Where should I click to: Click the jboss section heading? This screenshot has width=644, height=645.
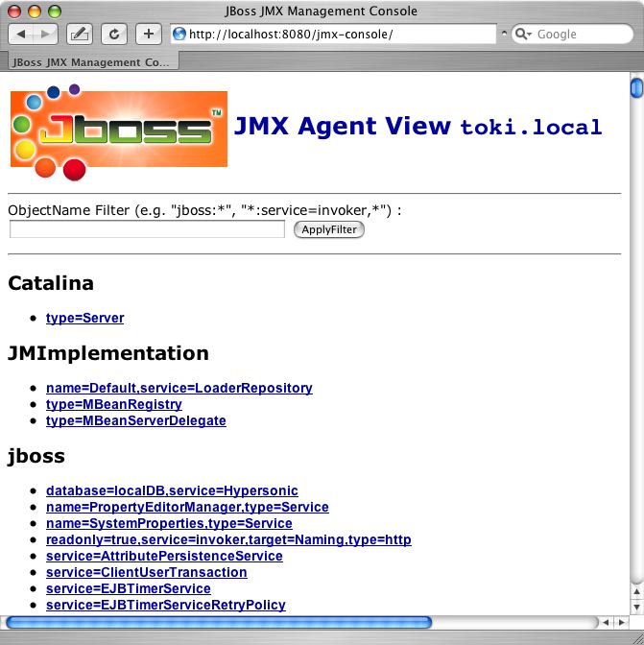point(36,456)
